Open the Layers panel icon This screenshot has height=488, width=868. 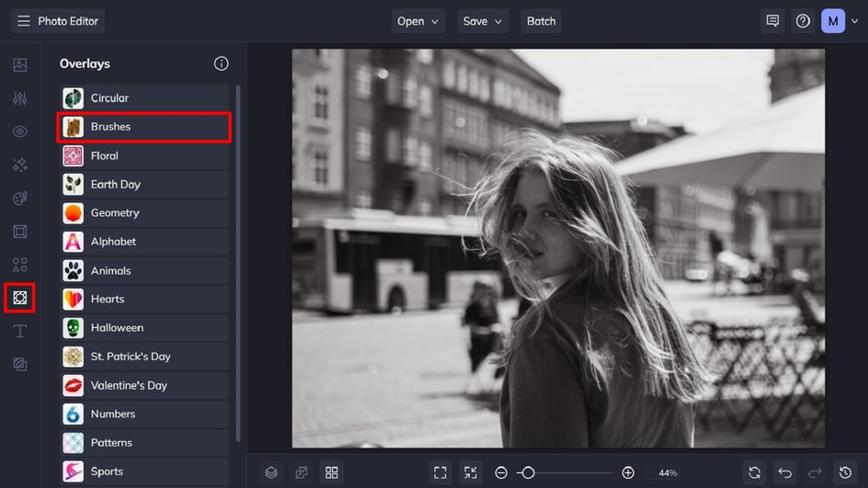(x=270, y=472)
